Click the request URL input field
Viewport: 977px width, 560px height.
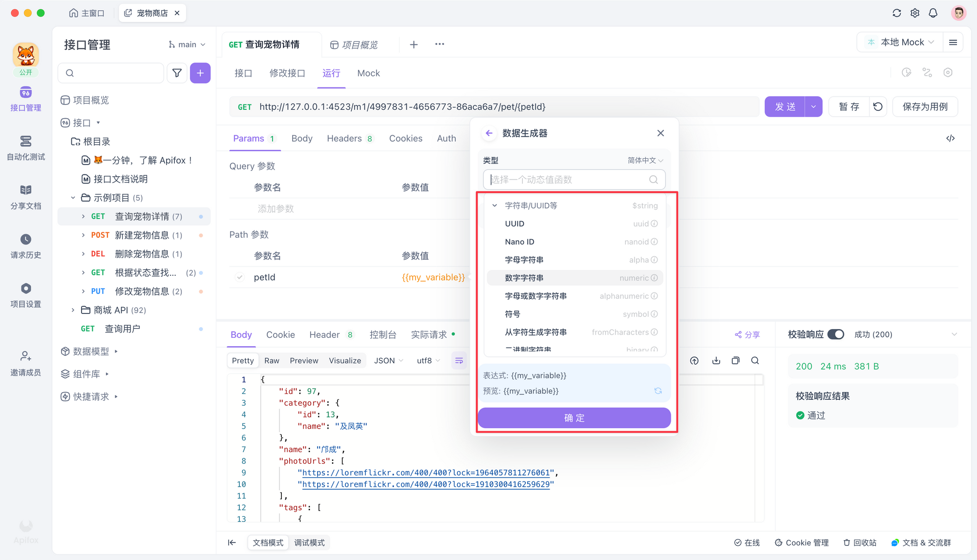tap(488, 106)
